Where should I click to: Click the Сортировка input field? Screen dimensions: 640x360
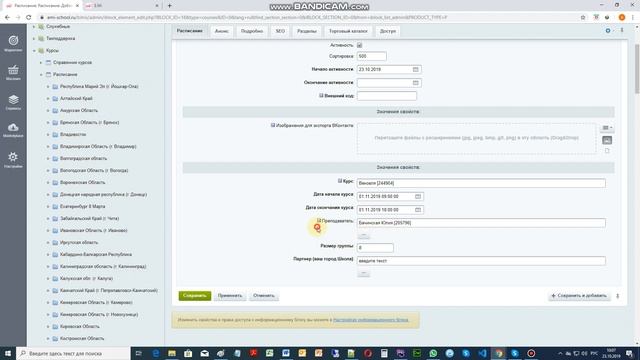point(371,56)
